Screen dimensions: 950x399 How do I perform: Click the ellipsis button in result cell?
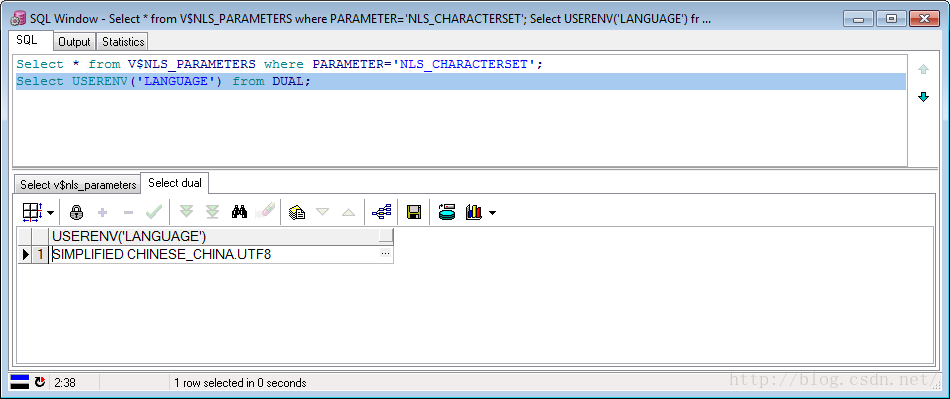[385, 254]
